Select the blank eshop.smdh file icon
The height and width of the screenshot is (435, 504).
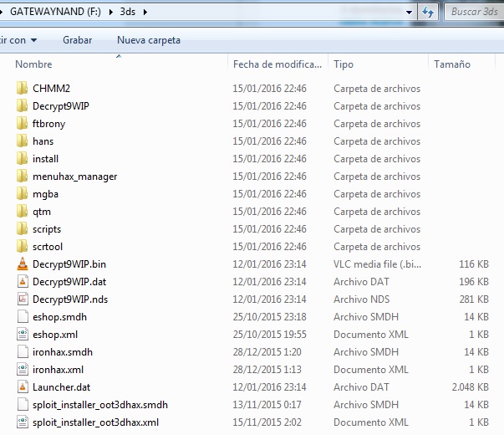point(23,316)
